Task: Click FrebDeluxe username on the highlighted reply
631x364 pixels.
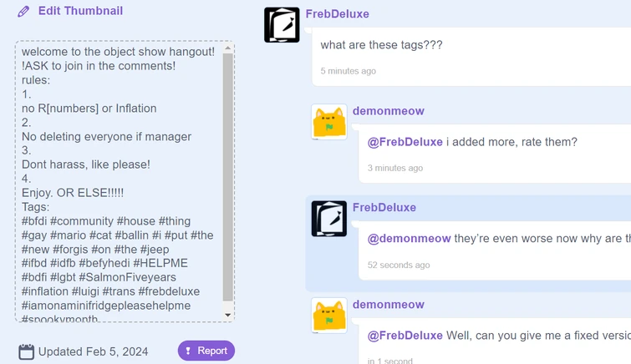Action: (384, 207)
